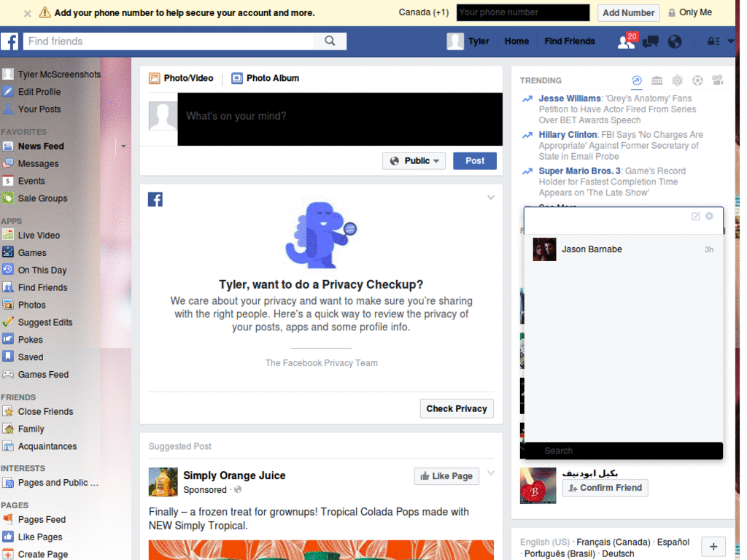Click What's on your mind field
The width and height of the screenshot is (747, 560).
pos(340,119)
